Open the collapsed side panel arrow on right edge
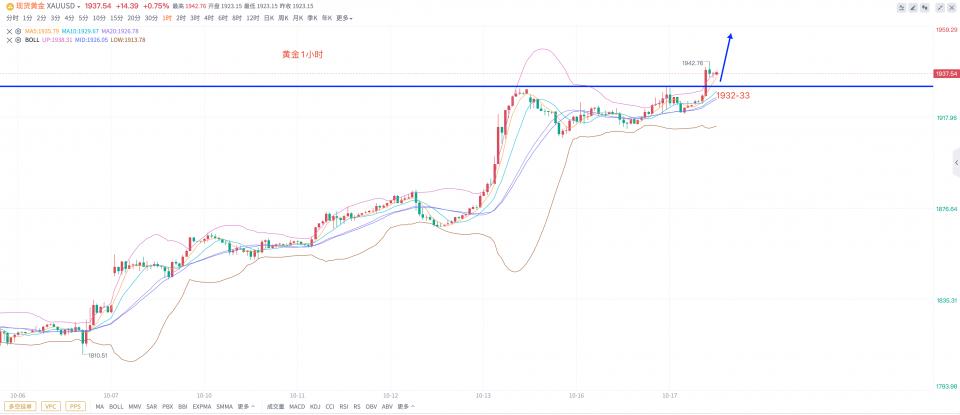The image size is (960, 415). coord(955,162)
